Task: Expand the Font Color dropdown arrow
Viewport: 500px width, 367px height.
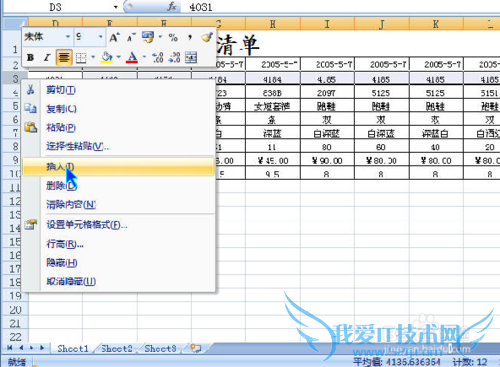Action: click(144, 57)
